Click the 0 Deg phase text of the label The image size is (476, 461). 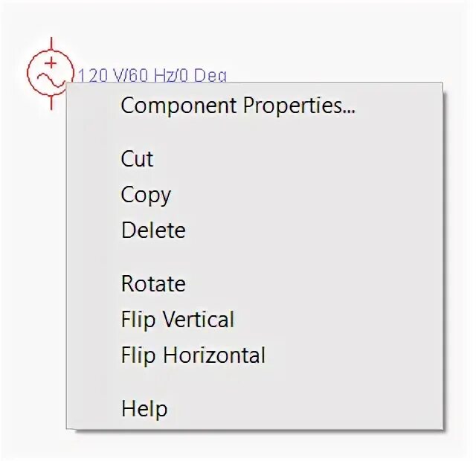(x=203, y=75)
